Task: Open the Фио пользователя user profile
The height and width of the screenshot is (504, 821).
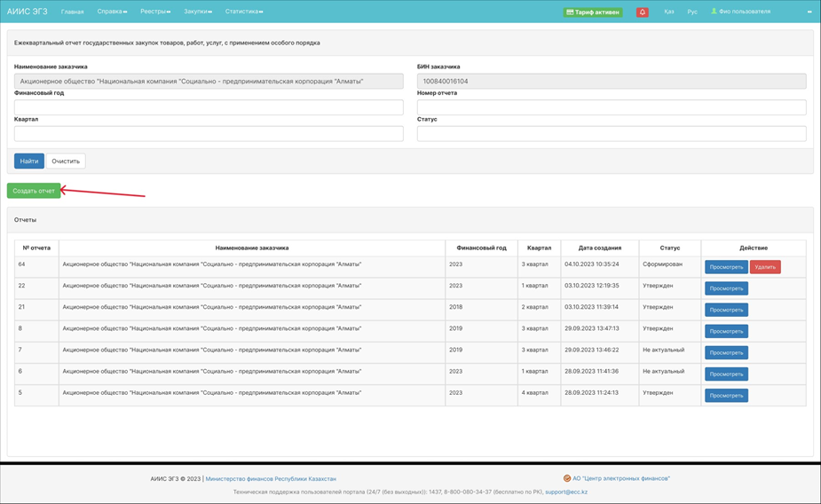Action: click(740, 12)
